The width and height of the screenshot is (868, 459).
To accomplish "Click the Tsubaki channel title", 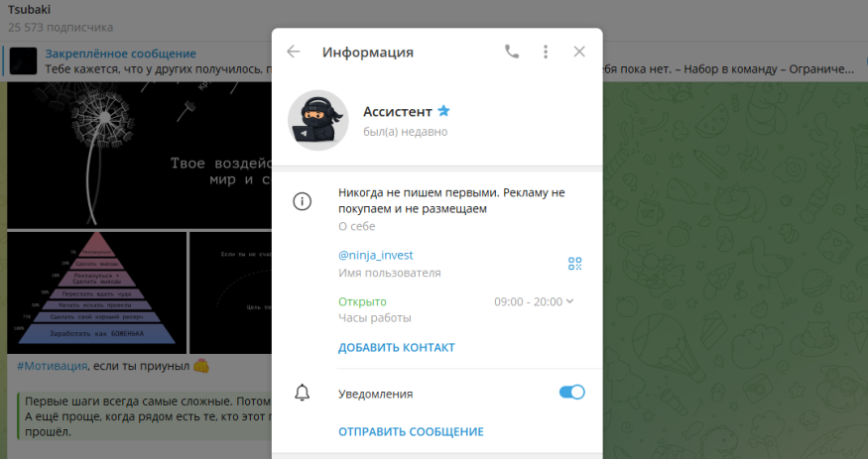I will tap(29, 9).
